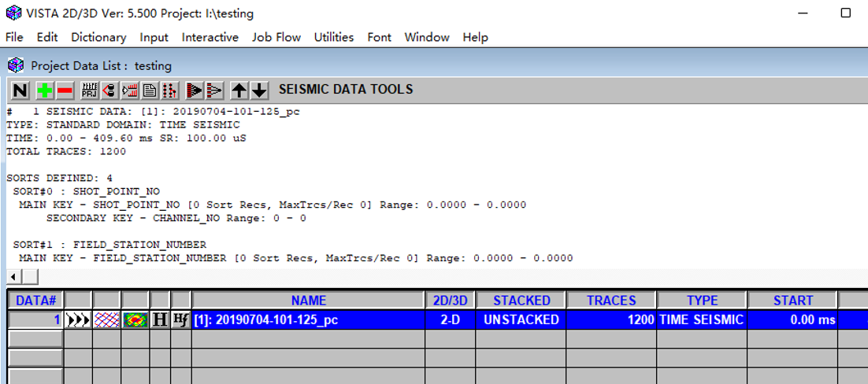Viewport: 868px width, 384px height.
Task: Click the TRACES column header
Action: pos(611,300)
